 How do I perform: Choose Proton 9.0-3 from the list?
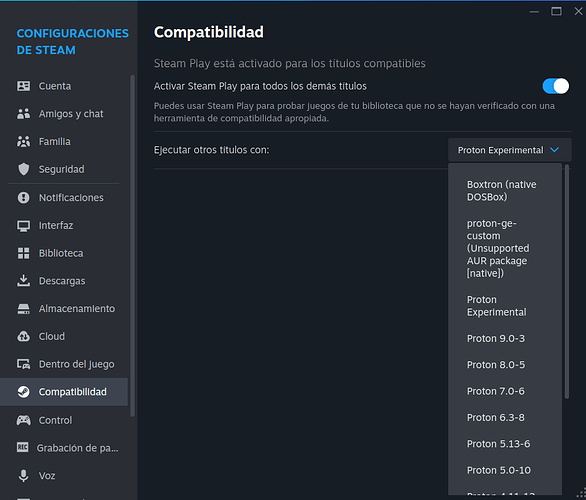click(x=505, y=338)
